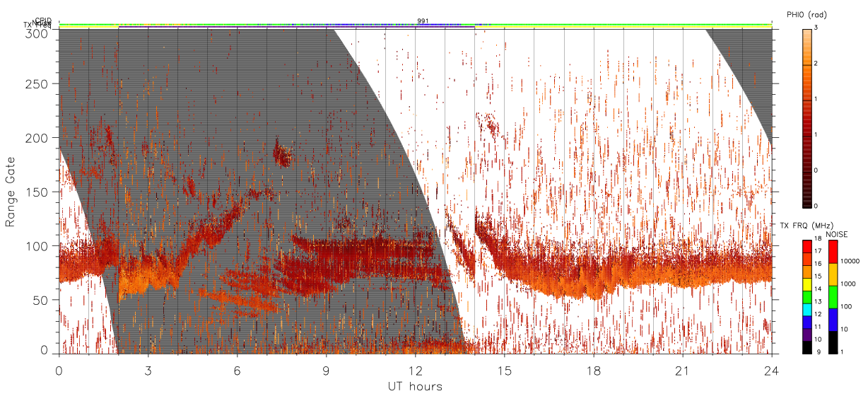
Task: Click the red 17–18 MHz TX FRQ swatch
Action: [807, 246]
